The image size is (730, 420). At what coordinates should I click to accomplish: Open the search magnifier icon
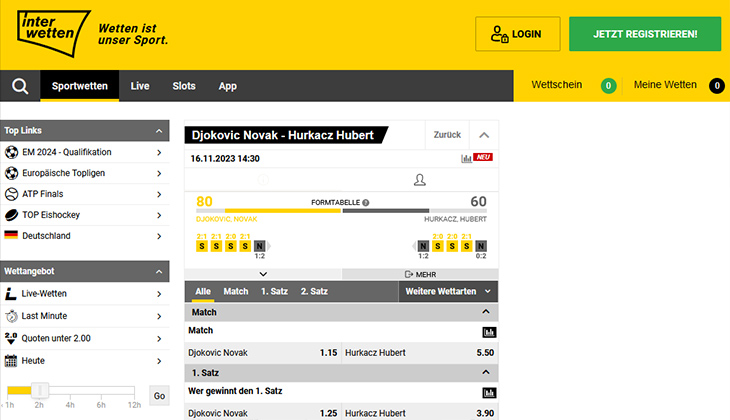tap(20, 86)
